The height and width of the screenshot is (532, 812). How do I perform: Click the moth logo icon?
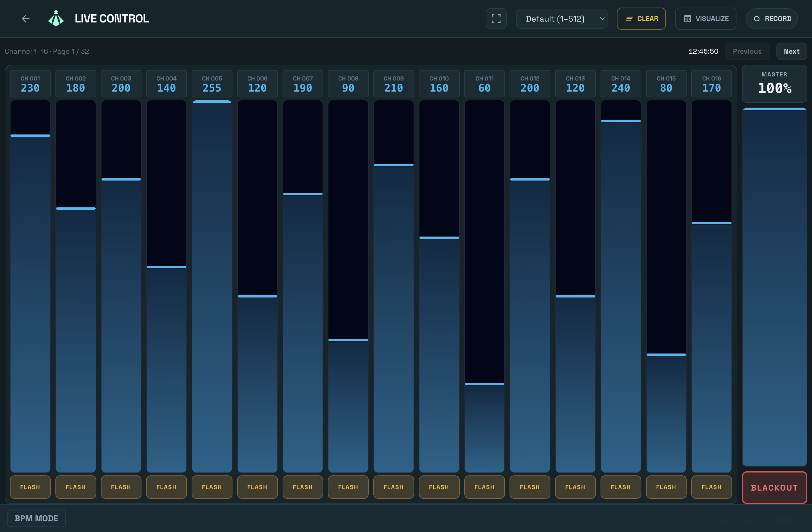point(56,18)
